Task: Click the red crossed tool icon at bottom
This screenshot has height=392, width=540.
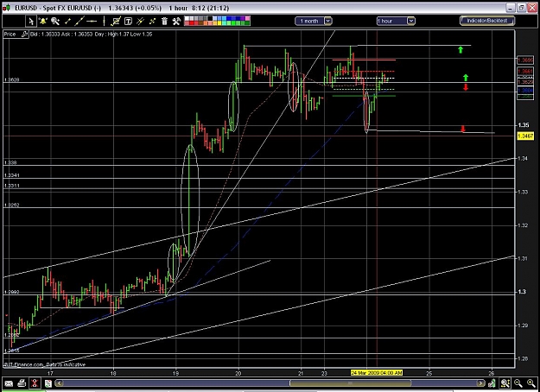Action: tap(35, 383)
